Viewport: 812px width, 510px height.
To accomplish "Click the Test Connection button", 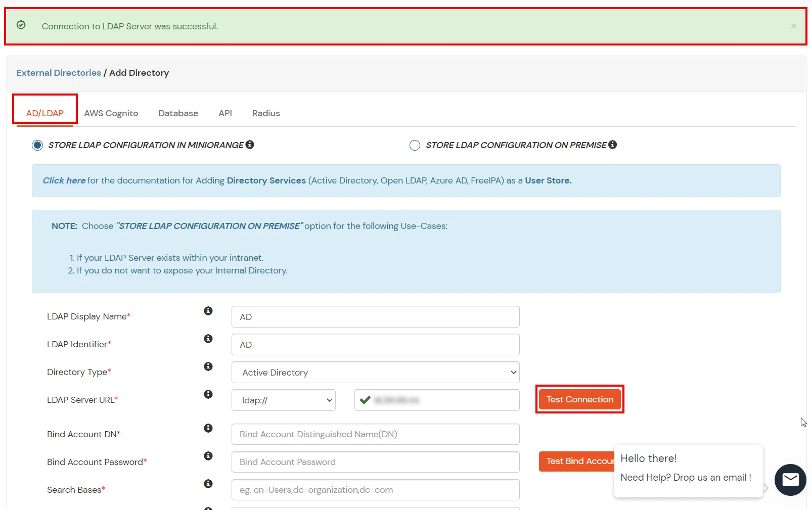I will pos(579,399).
